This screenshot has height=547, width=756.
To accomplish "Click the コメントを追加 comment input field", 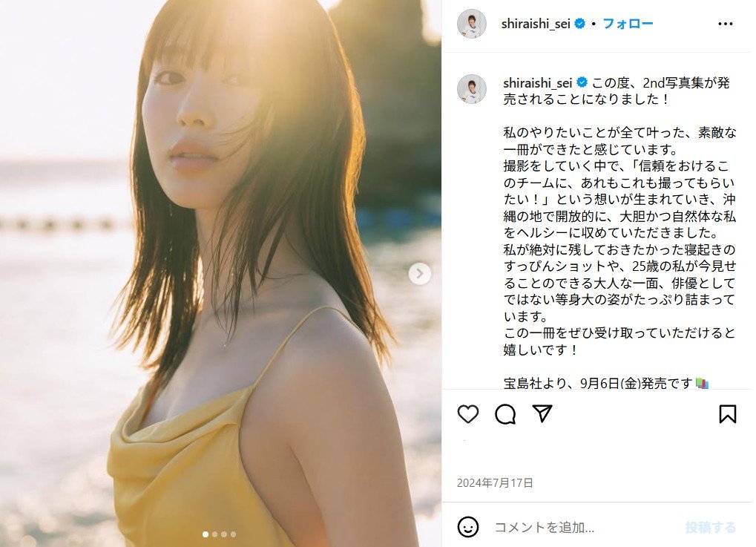I will [x=583, y=527].
